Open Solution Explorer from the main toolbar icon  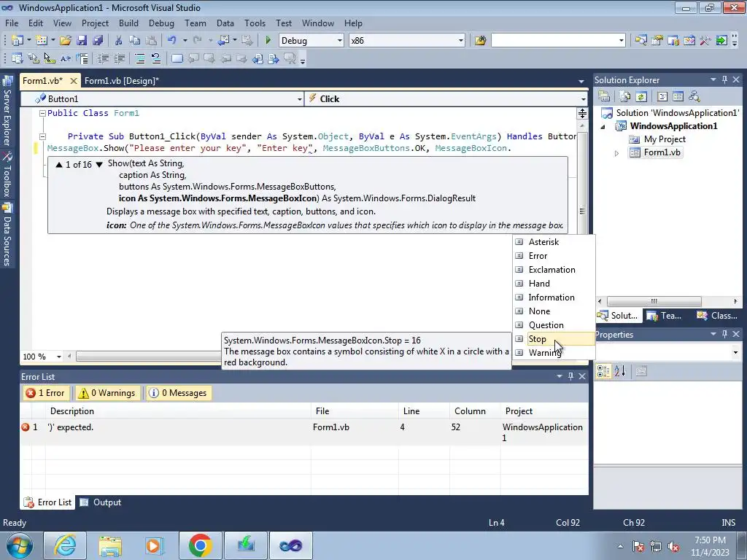[x=640, y=41]
